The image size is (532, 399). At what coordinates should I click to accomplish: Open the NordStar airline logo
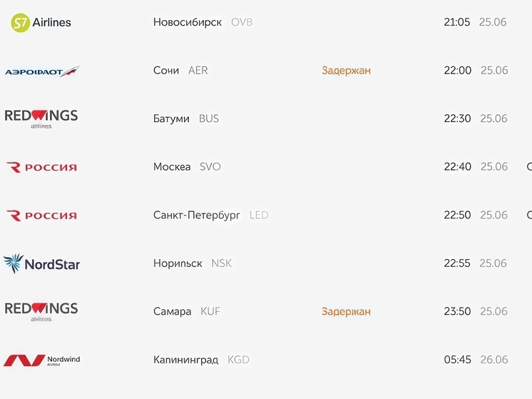pos(42,264)
